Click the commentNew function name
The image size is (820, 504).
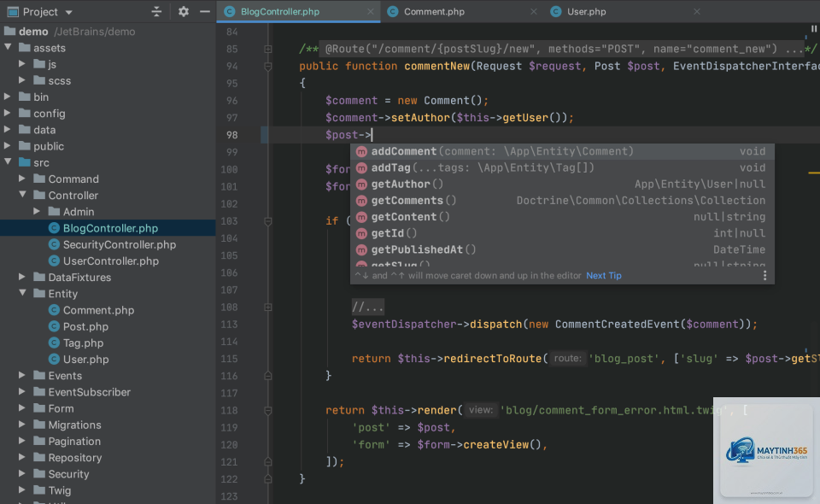(436, 67)
